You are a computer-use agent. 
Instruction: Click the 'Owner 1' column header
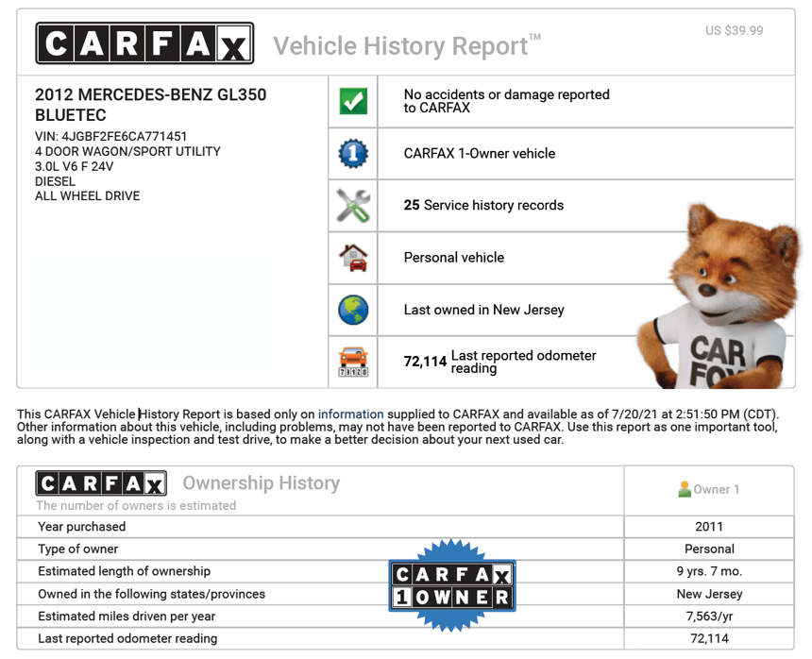pos(709,489)
